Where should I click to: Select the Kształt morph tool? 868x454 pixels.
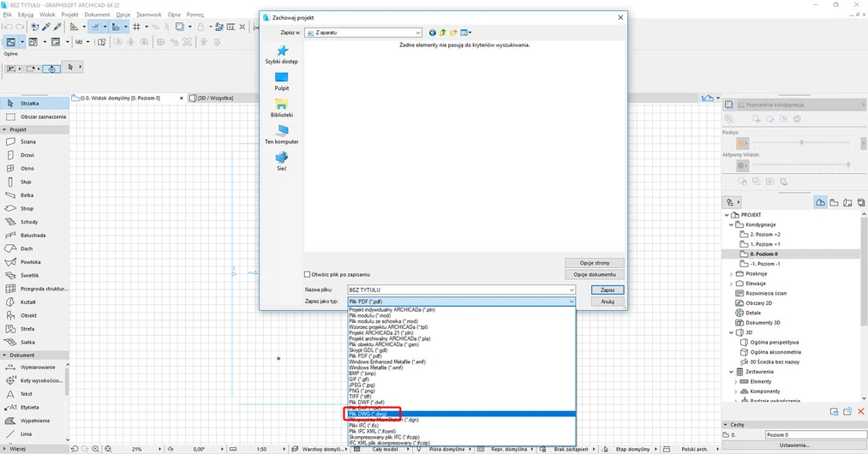pos(34,302)
